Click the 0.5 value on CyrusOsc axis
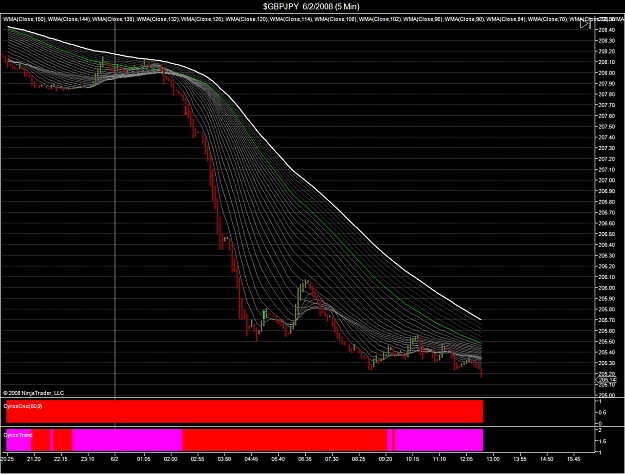 (x=603, y=413)
